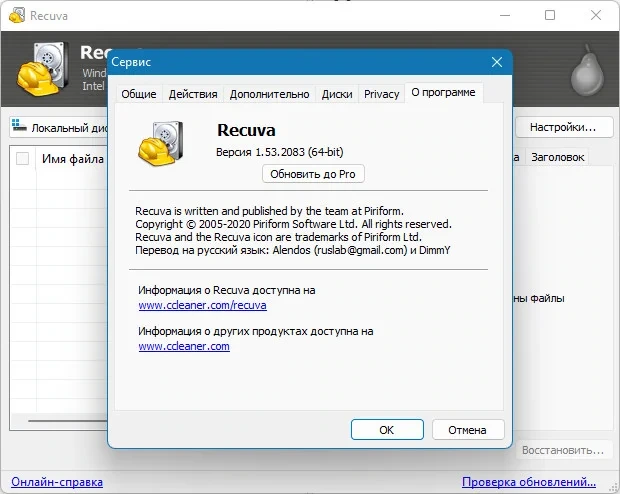Close the Сервис dialog

[497, 62]
